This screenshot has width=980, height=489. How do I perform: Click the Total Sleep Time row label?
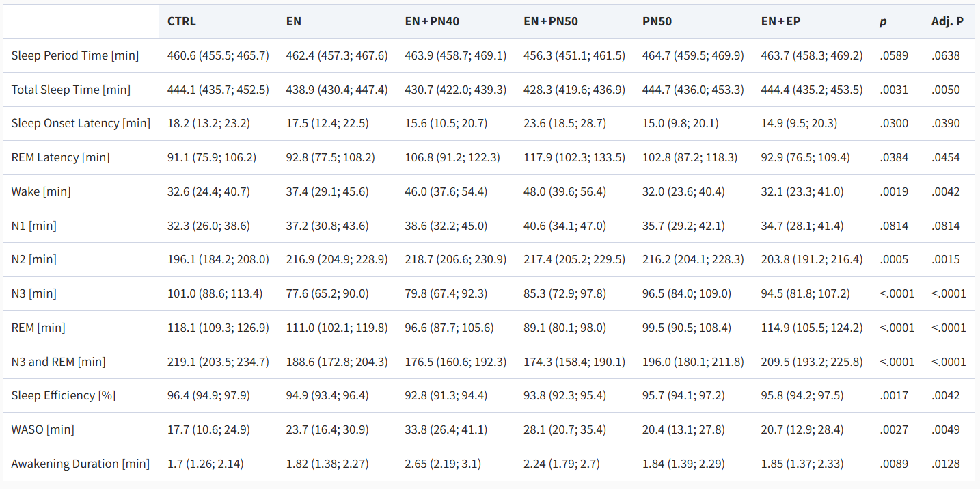coord(71,90)
